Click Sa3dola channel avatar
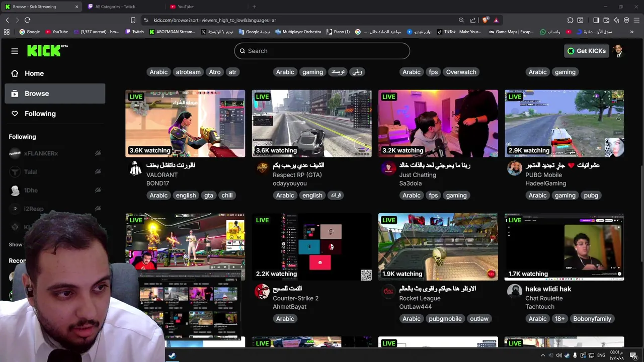The image size is (644, 362). coord(388,168)
